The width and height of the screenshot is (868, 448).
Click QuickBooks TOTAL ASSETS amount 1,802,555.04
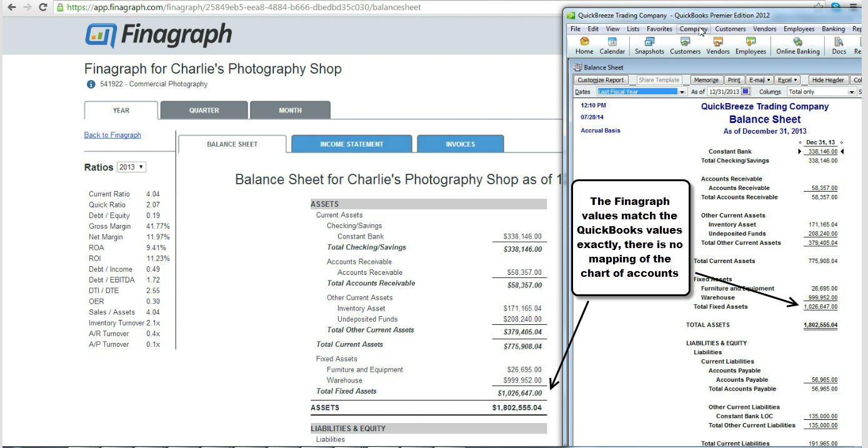click(821, 325)
